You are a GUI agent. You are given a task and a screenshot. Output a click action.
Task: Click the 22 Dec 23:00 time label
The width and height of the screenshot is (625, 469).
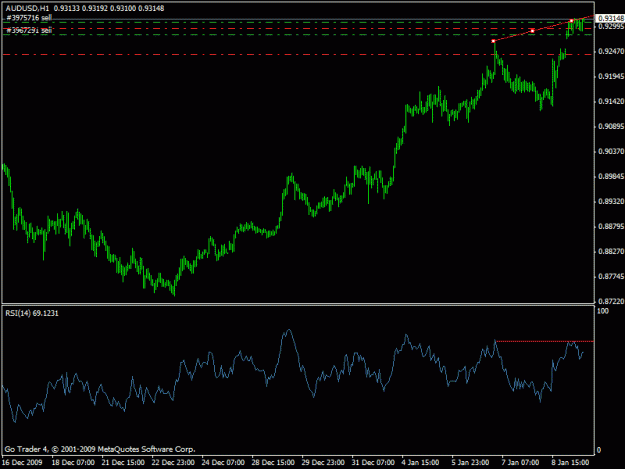pos(173,463)
